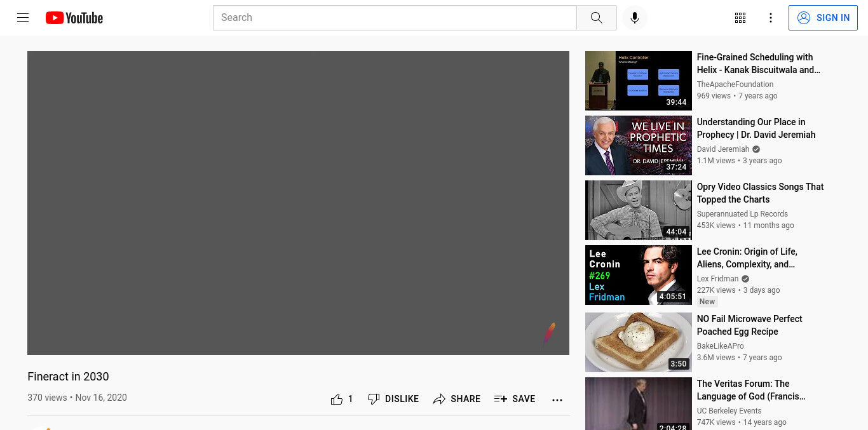Viewport: 868px width, 430px height.
Task: Click TheApacheFoundation channel name
Action: click(735, 84)
